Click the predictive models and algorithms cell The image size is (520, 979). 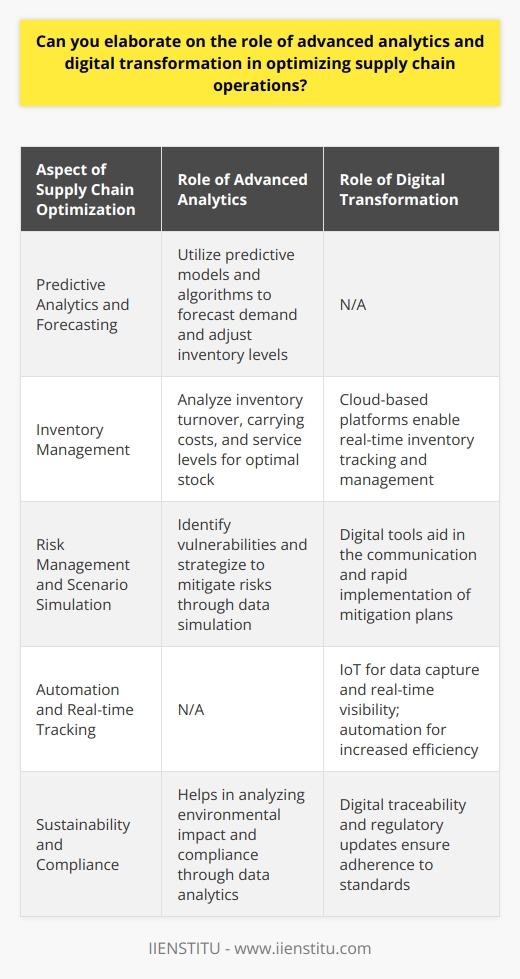(242, 303)
